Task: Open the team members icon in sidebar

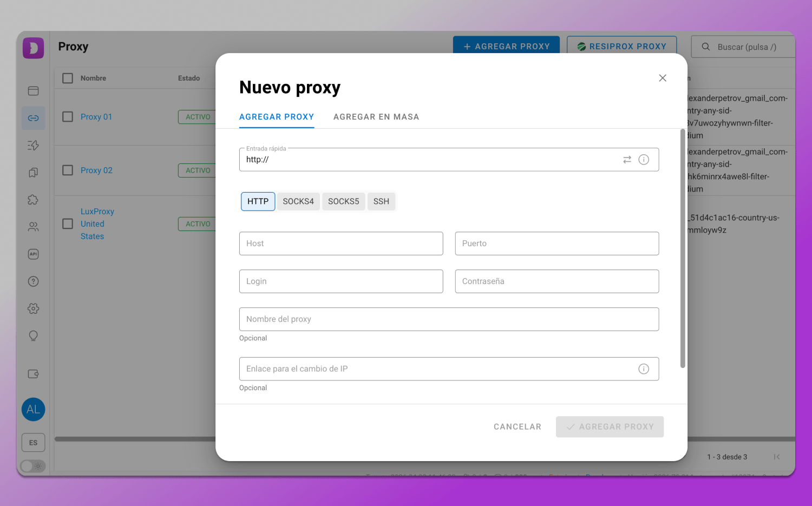Action: [33, 227]
